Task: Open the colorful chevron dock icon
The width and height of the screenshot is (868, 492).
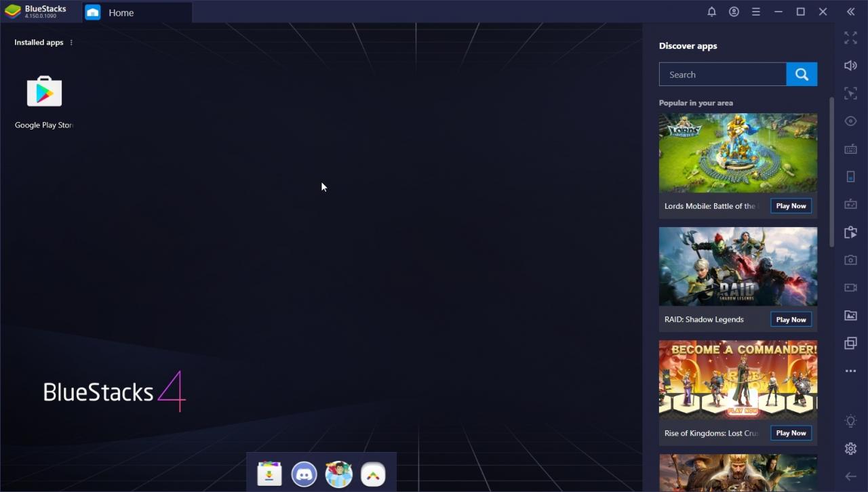Action: [373, 474]
